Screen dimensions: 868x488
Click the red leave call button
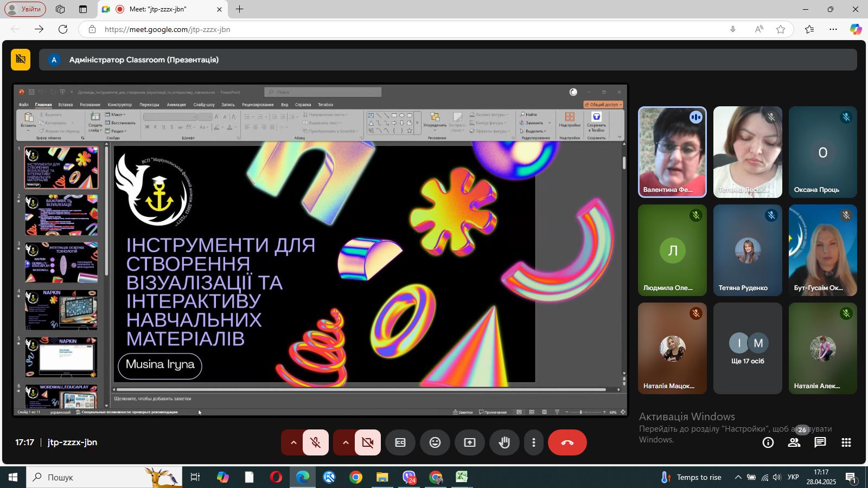(567, 442)
